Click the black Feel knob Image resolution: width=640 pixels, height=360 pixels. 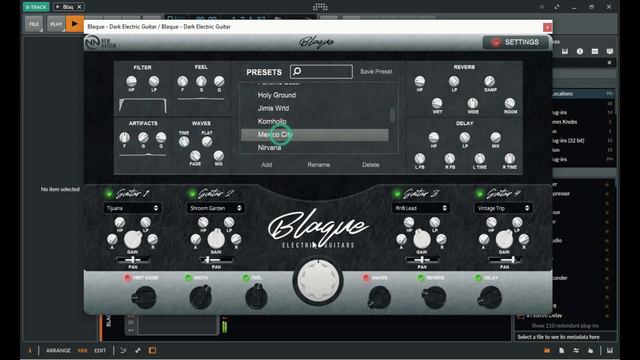pos(256,298)
